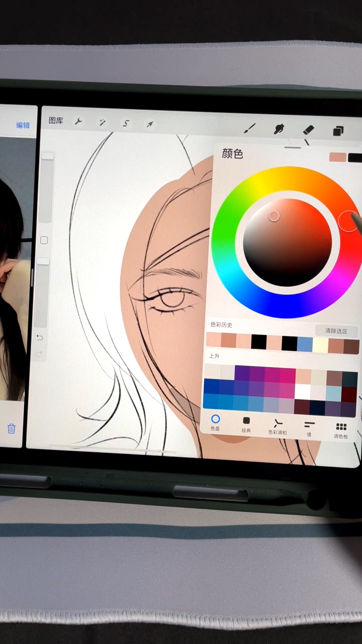This screenshot has width=362, height=644.
Task: Tap the Redo arrow in sidebar
Action: click(x=39, y=354)
